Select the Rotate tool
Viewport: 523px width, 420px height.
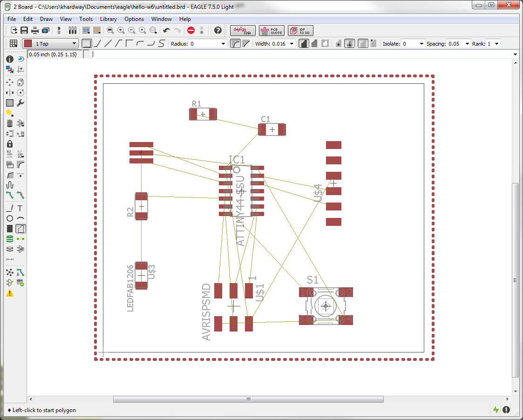(20, 93)
